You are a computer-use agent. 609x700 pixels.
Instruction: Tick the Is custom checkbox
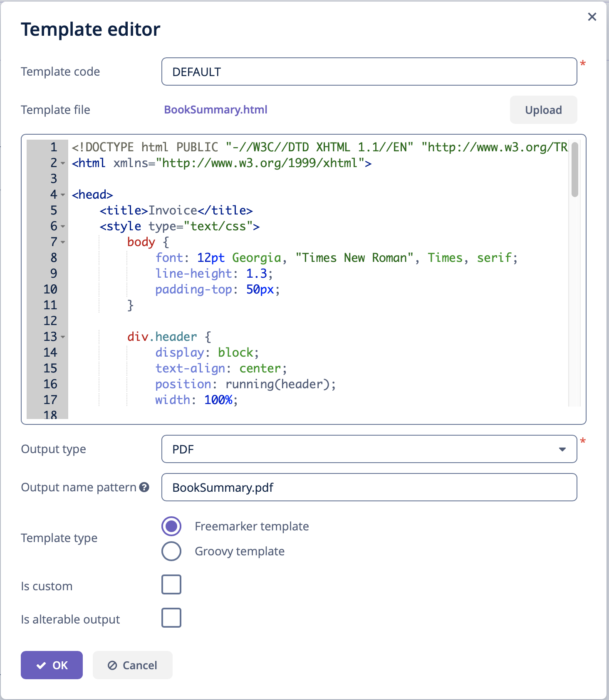(171, 584)
